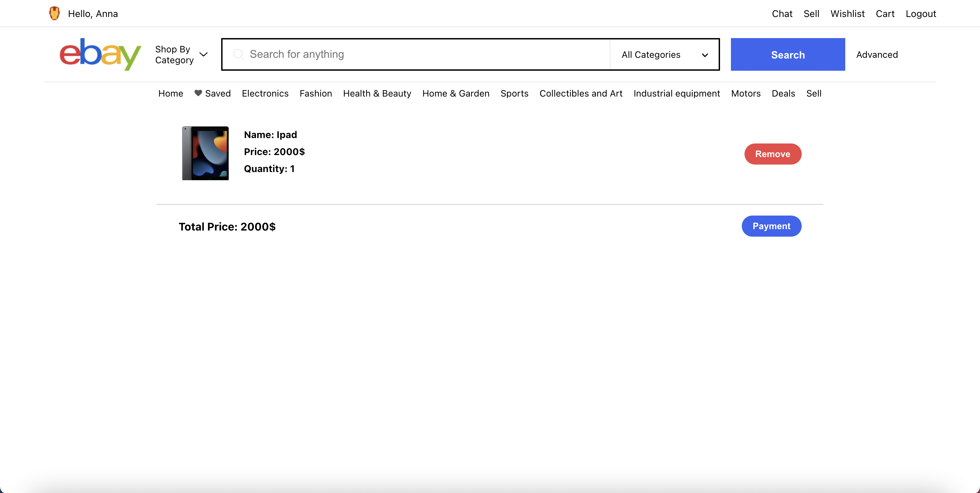This screenshot has height=493, width=980.
Task: Open the Advanced search expander
Action: pyautogui.click(x=877, y=55)
